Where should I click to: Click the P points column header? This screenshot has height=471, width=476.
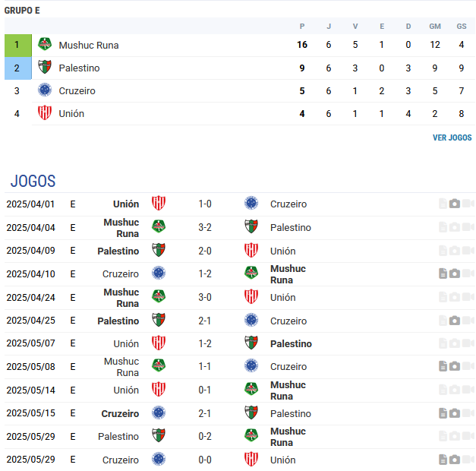301,27
